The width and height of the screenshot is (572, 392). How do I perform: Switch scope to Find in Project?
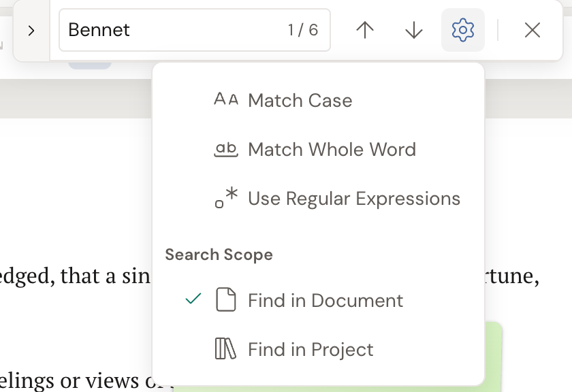(x=318, y=349)
